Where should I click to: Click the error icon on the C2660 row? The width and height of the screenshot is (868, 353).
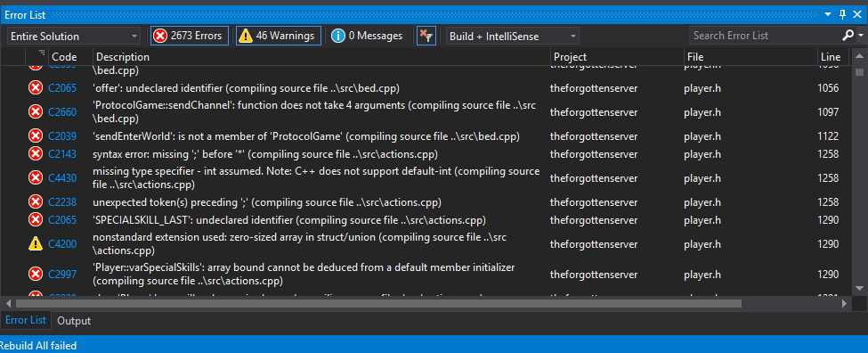[36, 111]
